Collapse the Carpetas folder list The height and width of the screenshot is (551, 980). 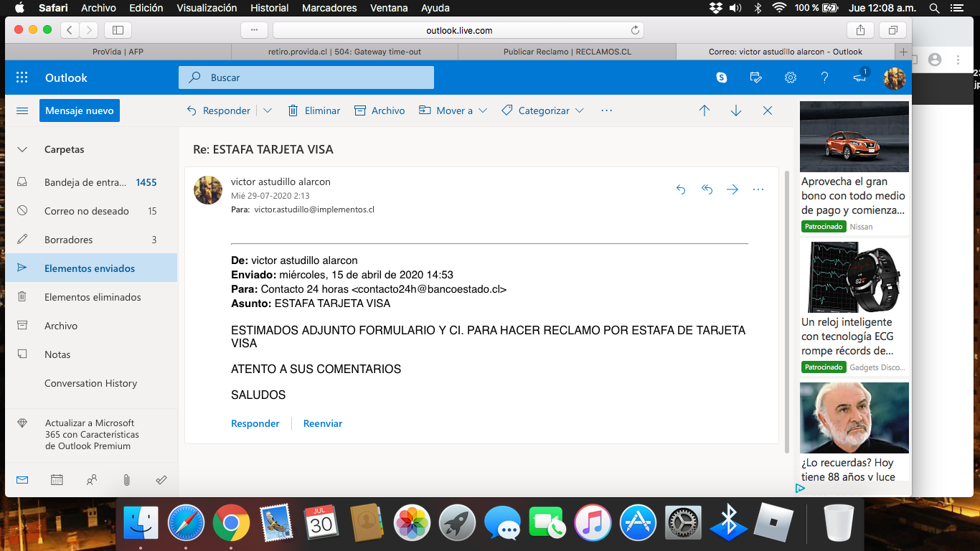pyautogui.click(x=22, y=149)
